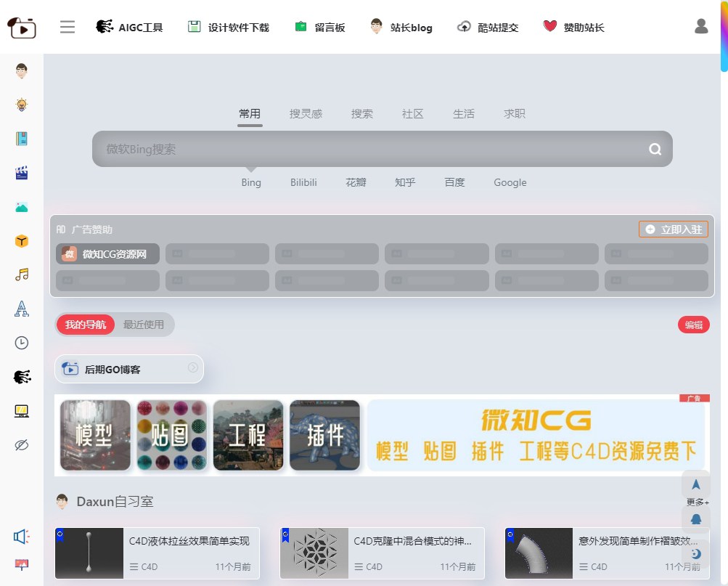Viewport: 728px width, 586px height.
Task: Click the face avatar sidebar icon
Action: (x=21, y=71)
